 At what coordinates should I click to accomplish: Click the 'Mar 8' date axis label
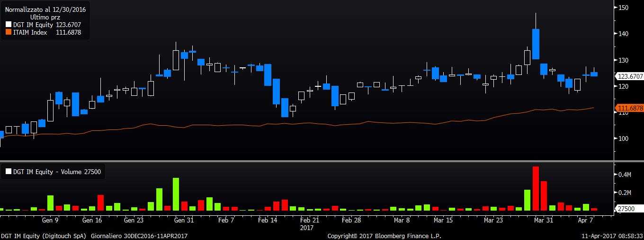coord(402,221)
